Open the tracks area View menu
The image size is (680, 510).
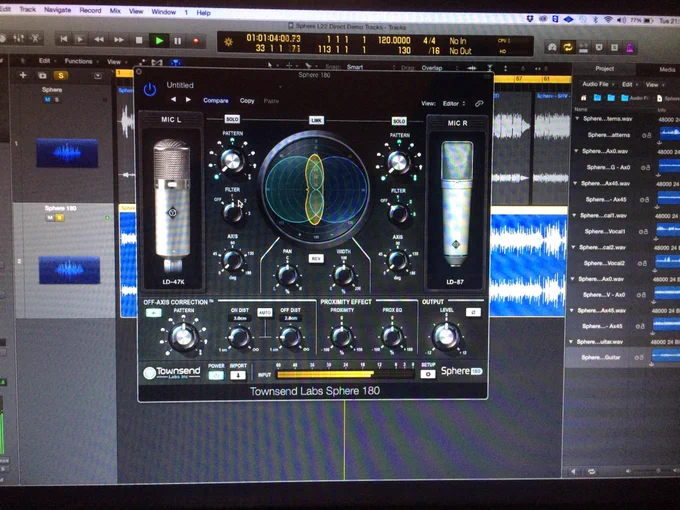[116, 62]
